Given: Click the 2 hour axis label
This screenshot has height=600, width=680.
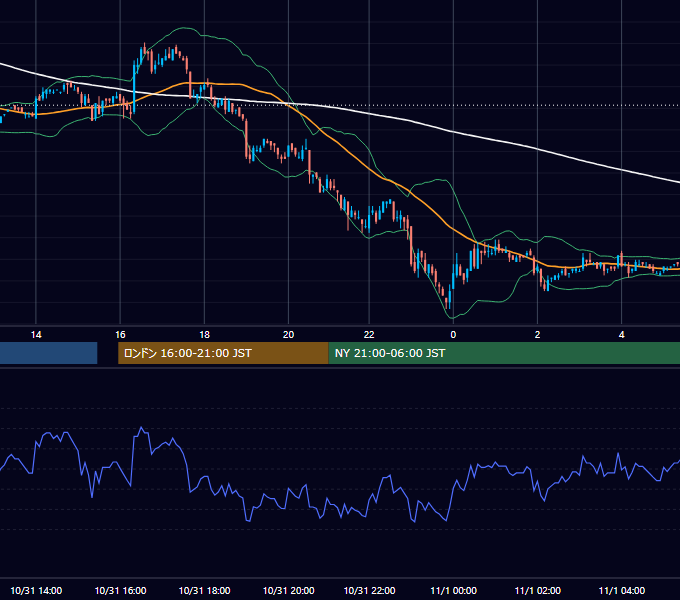Looking at the screenshot, I should [x=537, y=335].
